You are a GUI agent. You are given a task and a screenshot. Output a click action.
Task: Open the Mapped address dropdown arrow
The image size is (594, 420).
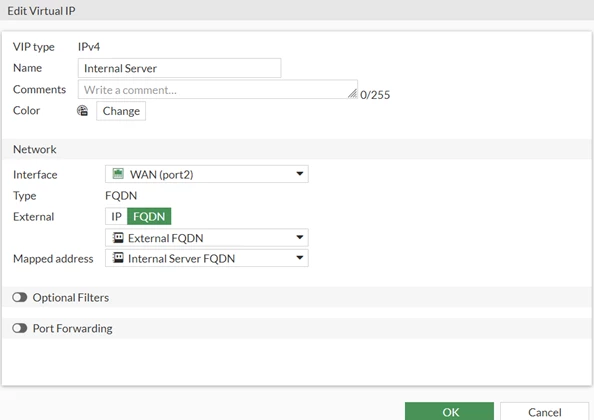tap(300, 258)
